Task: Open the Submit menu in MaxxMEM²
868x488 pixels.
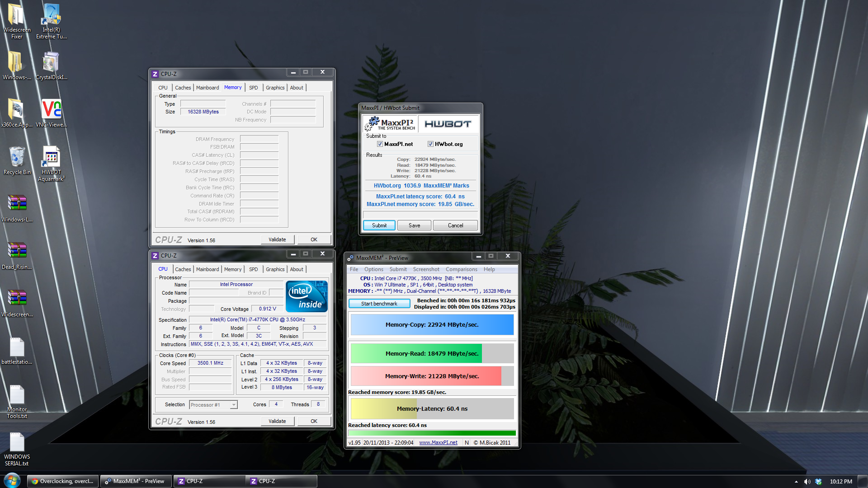Action: coord(398,269)
